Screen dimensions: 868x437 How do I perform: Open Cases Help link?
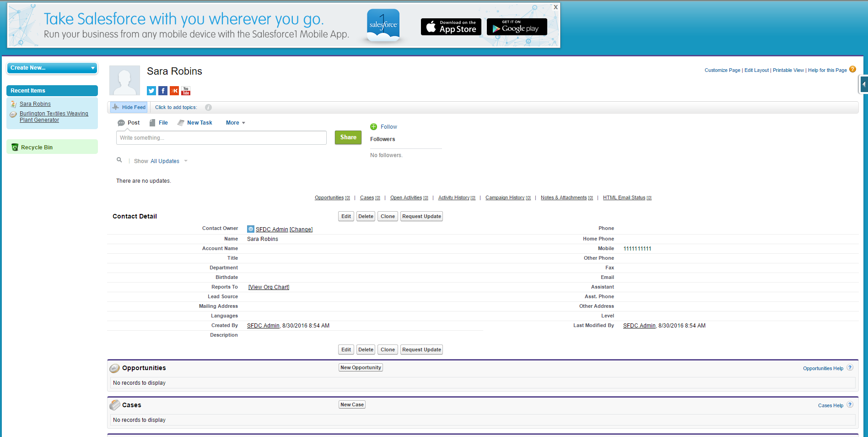coord(830,405)
